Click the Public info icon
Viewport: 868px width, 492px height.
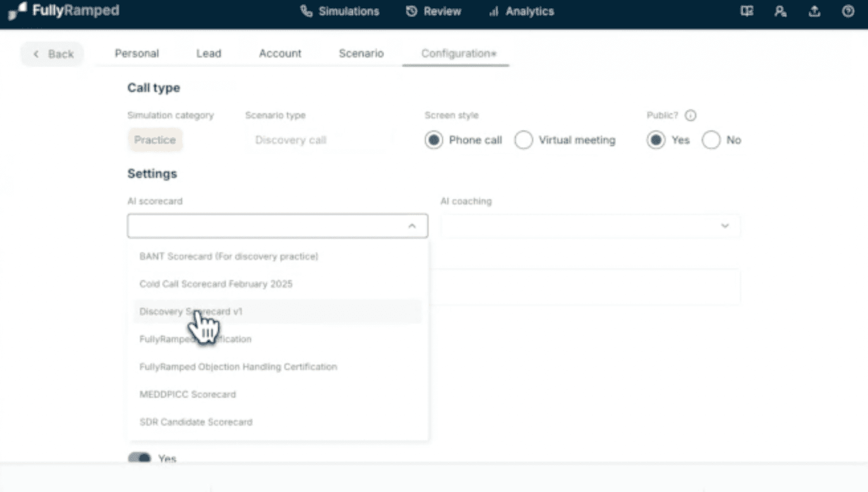(x=691, y=115)
